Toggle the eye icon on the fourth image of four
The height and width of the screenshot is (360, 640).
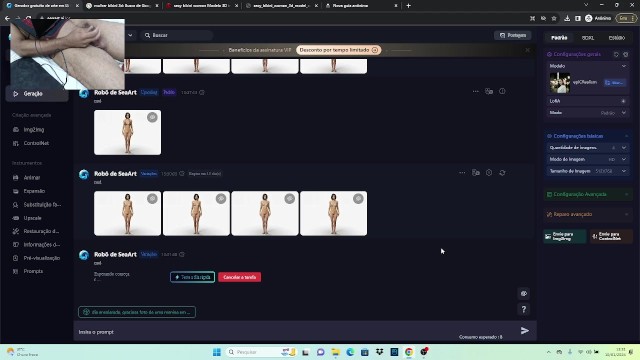pyautogui.click(x=358, y=198)
